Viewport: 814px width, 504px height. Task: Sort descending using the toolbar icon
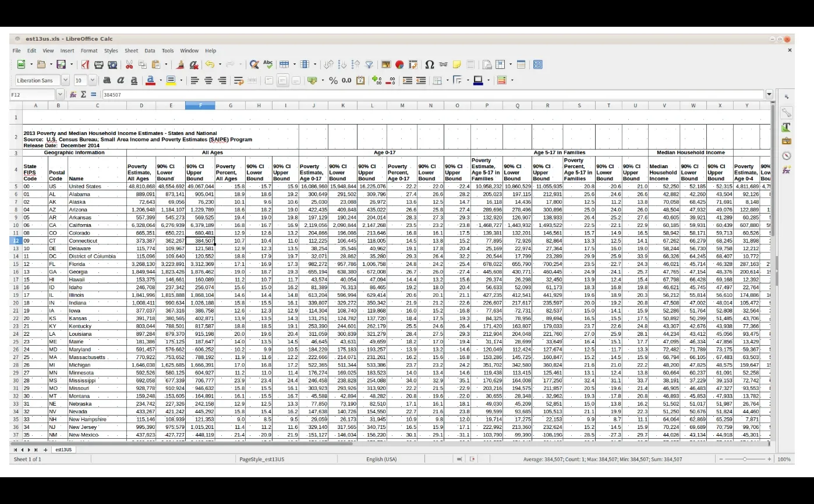[x=356, y=65]
